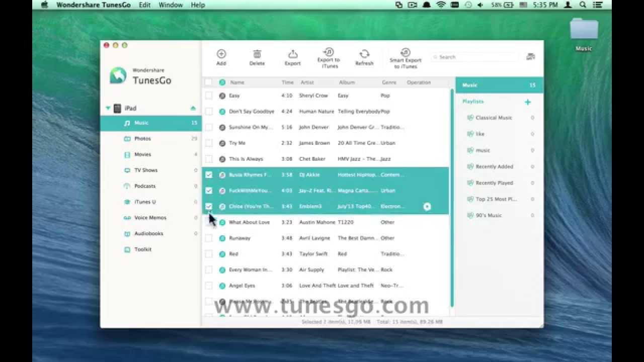Uncheck the Busta Rhymes song checkbox

209,175
